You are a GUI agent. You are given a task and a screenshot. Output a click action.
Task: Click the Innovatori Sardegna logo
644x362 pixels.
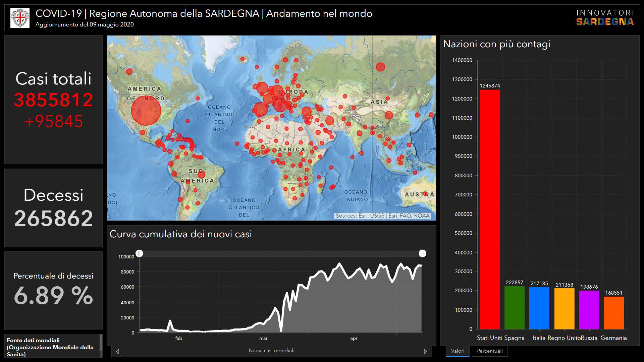tap(605, 18)
